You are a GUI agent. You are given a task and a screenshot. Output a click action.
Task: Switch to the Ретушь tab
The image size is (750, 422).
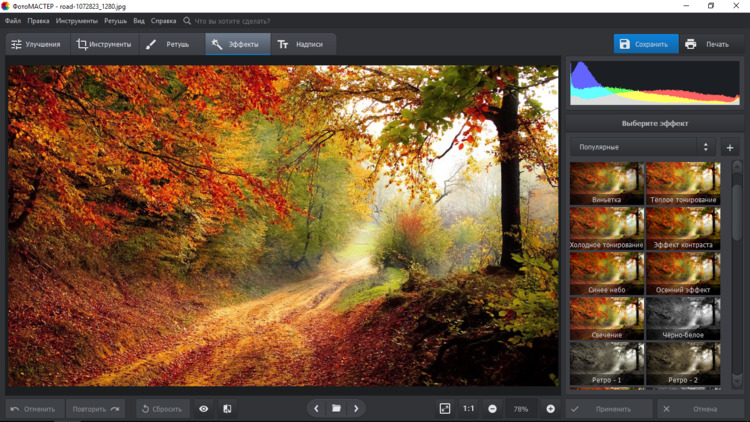167,44
